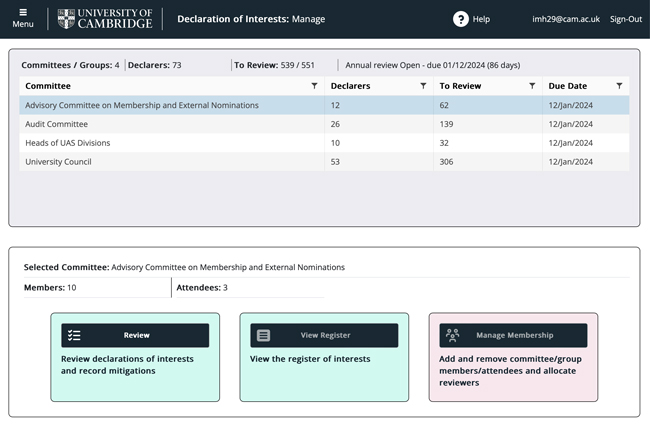This screenshot has height=427, width=650.
Task: Click the University Council to-review value 306
Action: 446,162
